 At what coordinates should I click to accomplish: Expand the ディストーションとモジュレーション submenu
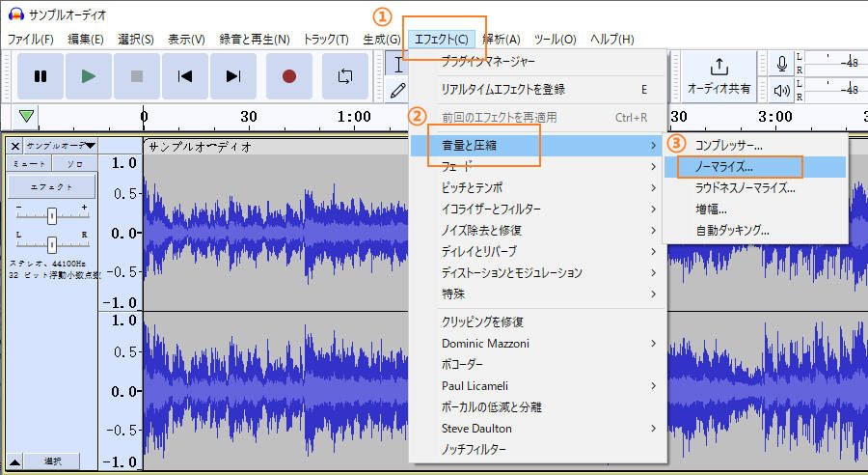537,272
